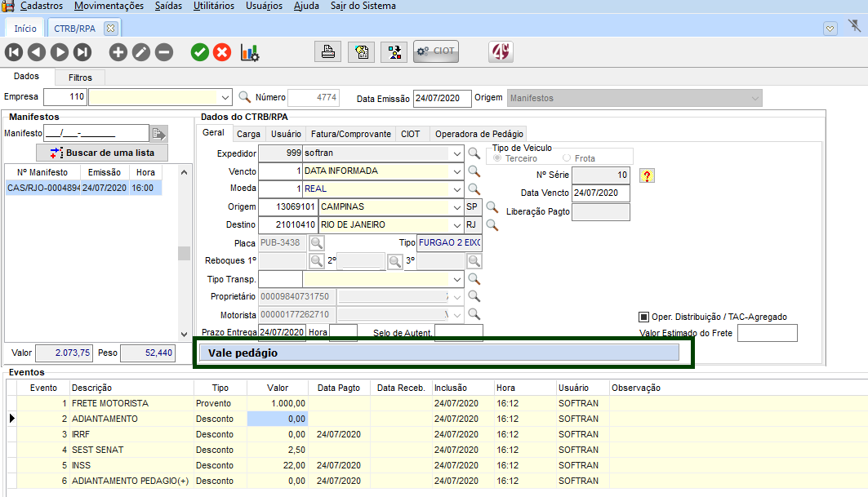
Task: Open the Movimentações menu
Action: click(x=109, y=6)
